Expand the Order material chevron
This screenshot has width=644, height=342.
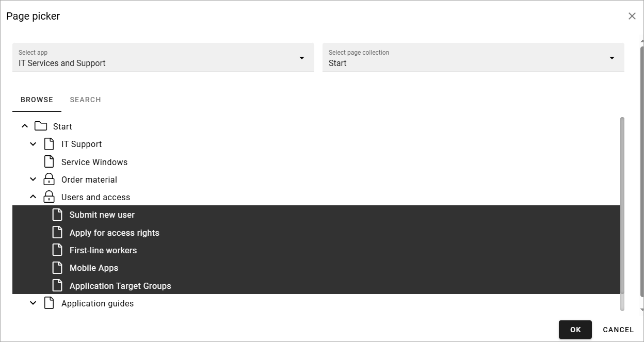pos(33,180)
